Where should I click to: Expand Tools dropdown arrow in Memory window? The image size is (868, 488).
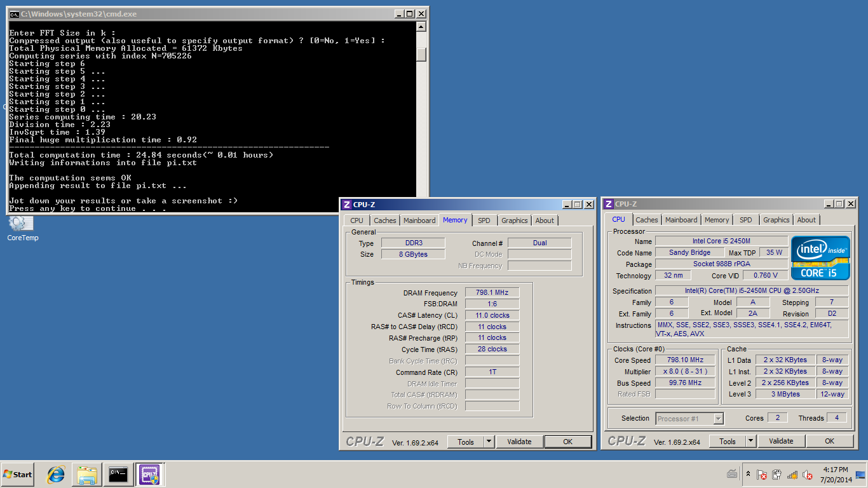(x=489, y=442)
